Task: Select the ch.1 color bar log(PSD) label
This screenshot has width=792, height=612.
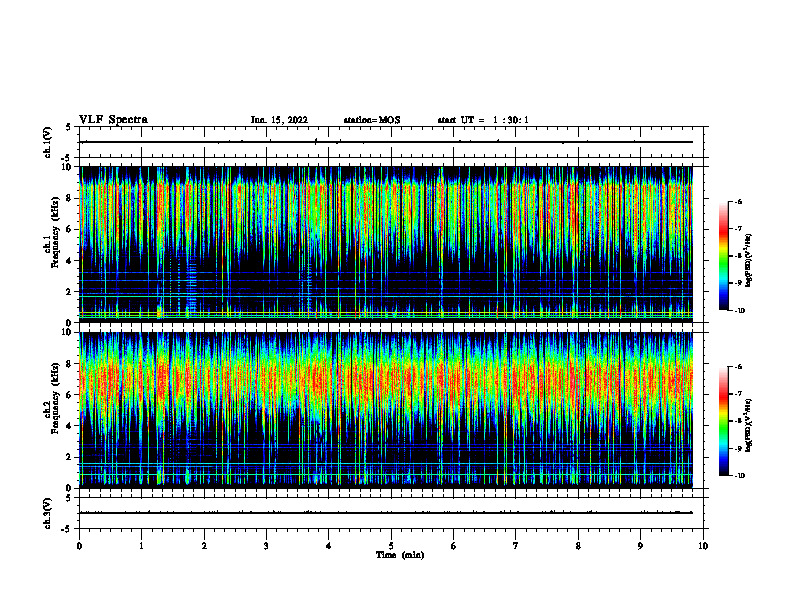Action: pos(749,261)
